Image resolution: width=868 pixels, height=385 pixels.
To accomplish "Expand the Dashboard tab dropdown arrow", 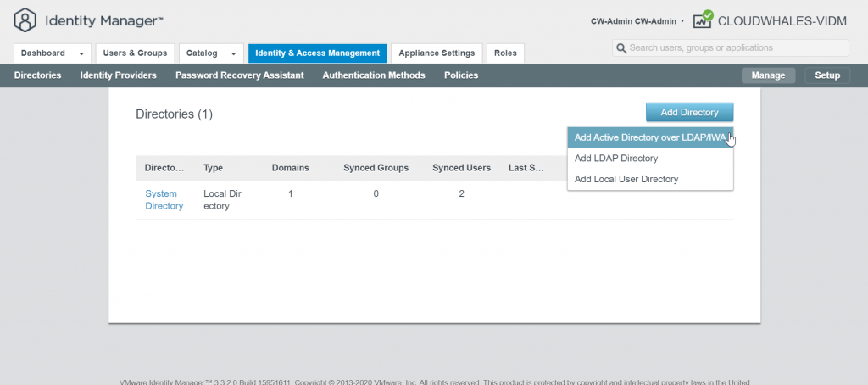I will click(x=82, y=53).
